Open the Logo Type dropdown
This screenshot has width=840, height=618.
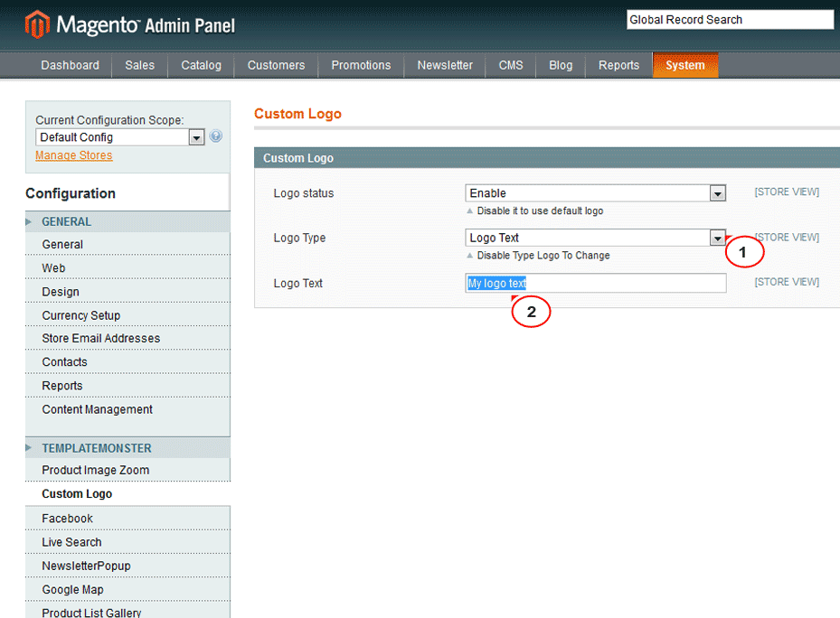click(596, 238)
